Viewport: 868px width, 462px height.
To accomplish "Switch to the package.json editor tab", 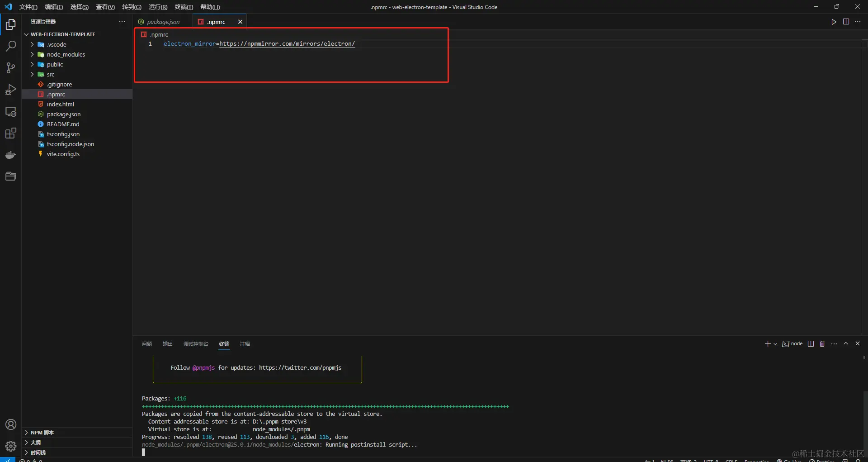I will [163, 22].
